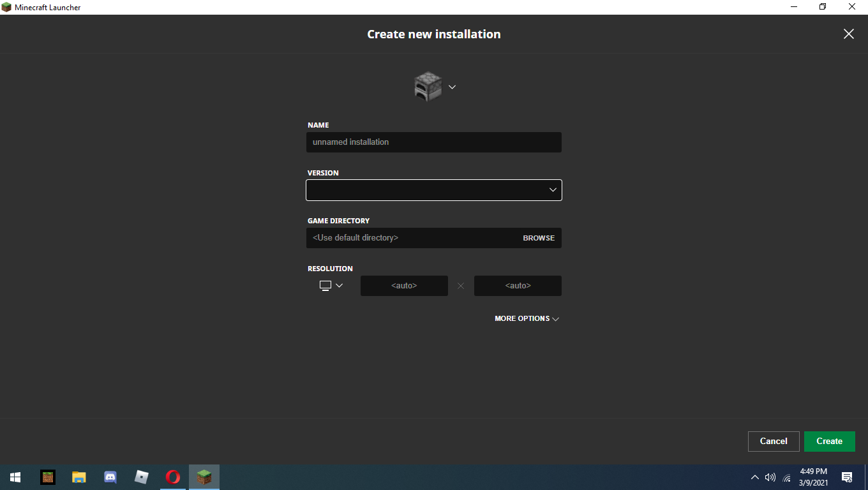
Task: Open the Windows Start menu
Action: (x=15, y=477)
